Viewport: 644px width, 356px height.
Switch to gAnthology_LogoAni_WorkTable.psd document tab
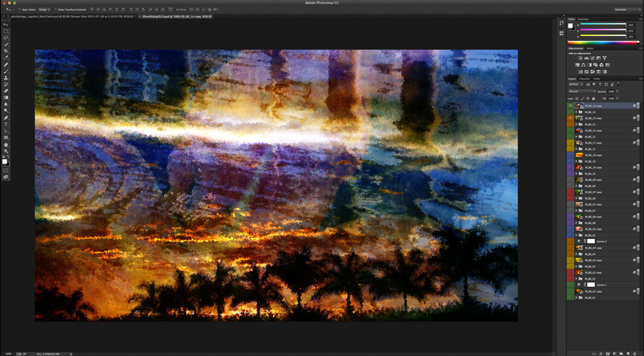point(72,16)
